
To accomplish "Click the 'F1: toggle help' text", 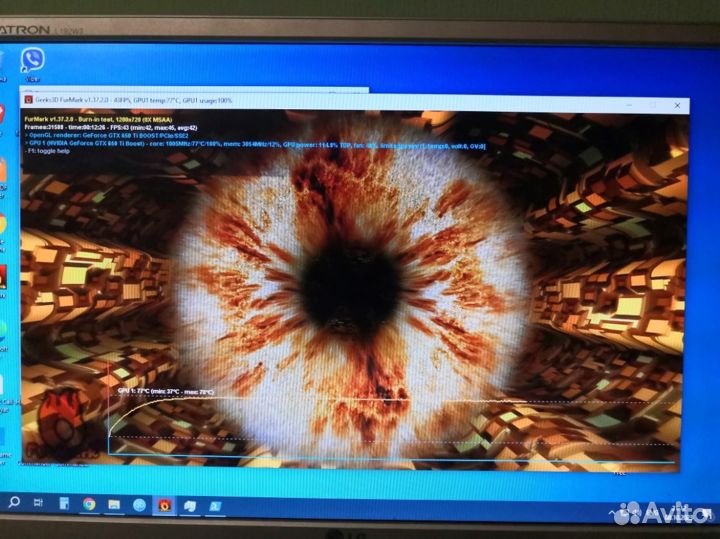I will coord(47,151).
